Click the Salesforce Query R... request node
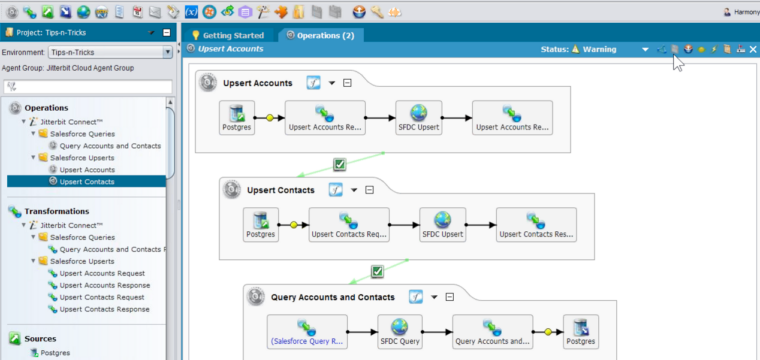 pos(307,332)
